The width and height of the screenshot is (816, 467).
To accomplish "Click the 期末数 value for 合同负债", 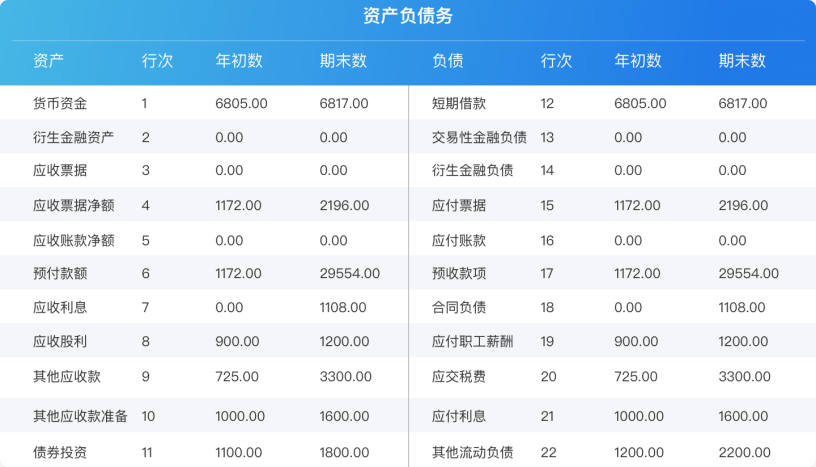I will 743,307.
